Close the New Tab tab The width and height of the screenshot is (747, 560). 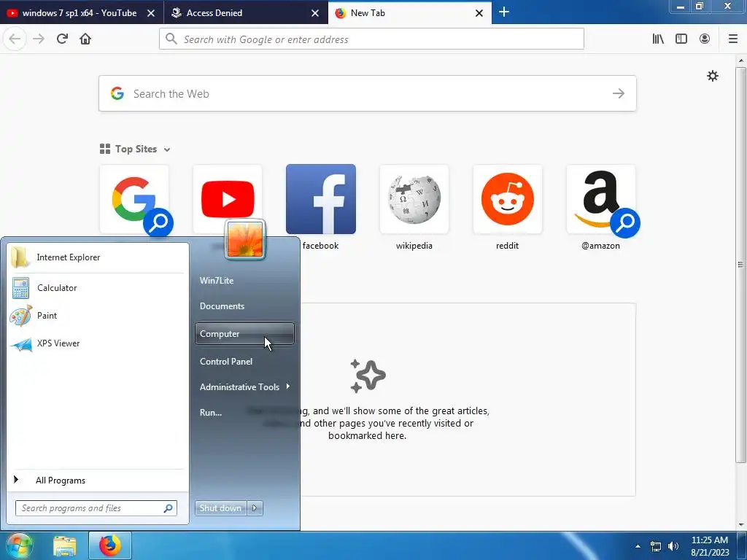pos(479,13)
